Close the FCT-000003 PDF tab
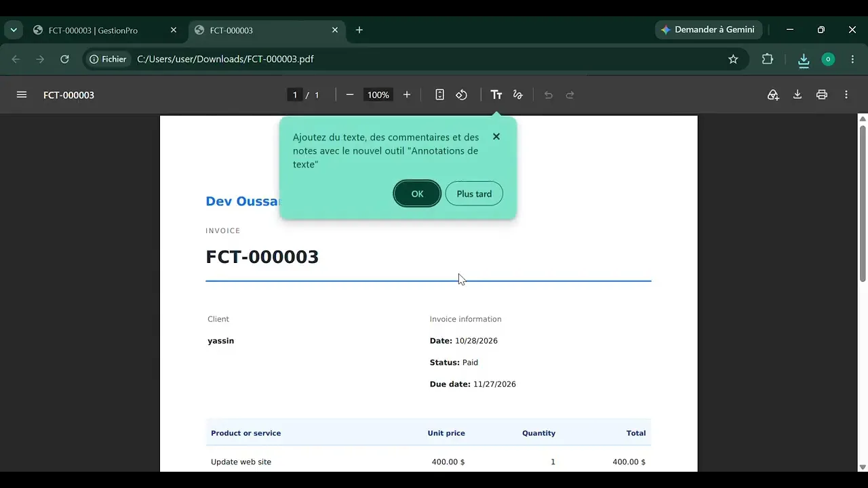This screenshot has width=868, height=488. [335, 30]
